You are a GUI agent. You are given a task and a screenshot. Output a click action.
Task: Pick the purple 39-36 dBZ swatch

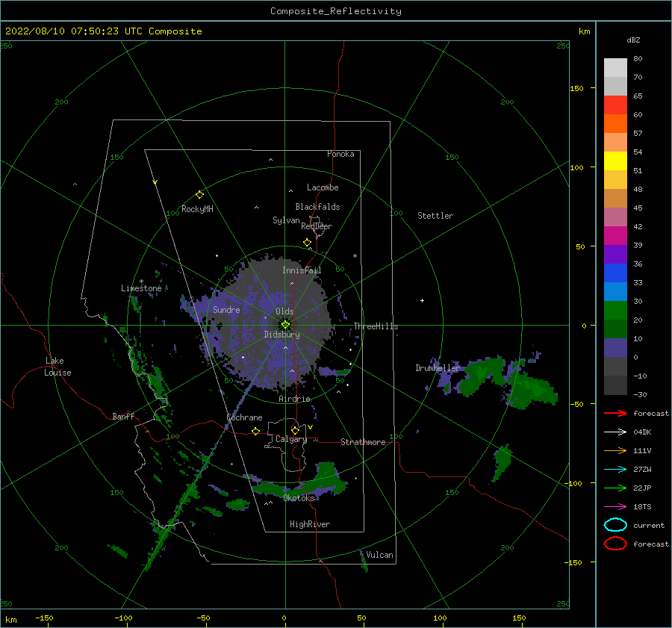(x=615, y=254)
